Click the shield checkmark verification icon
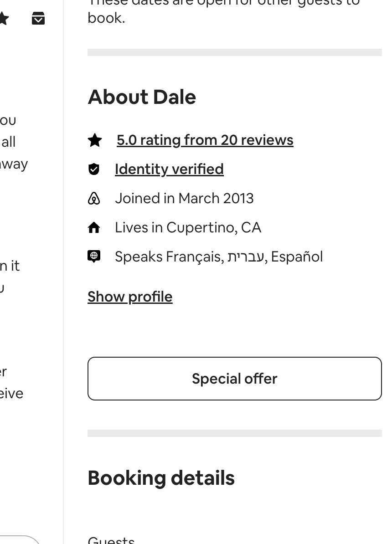The image size is (392, 544). pos(94,169)
